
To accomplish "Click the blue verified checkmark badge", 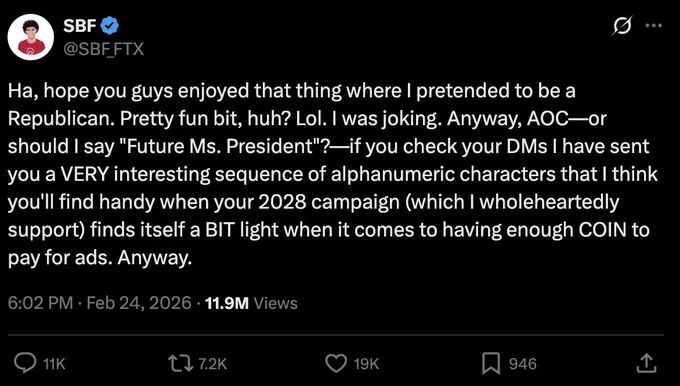I will 110,27.
